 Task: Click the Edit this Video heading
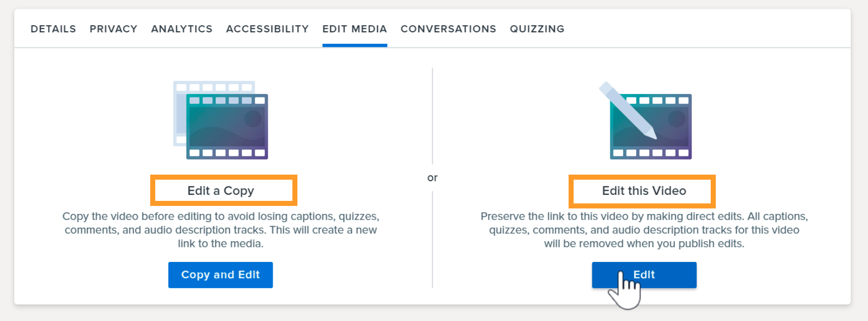click(x=644, y=191)
